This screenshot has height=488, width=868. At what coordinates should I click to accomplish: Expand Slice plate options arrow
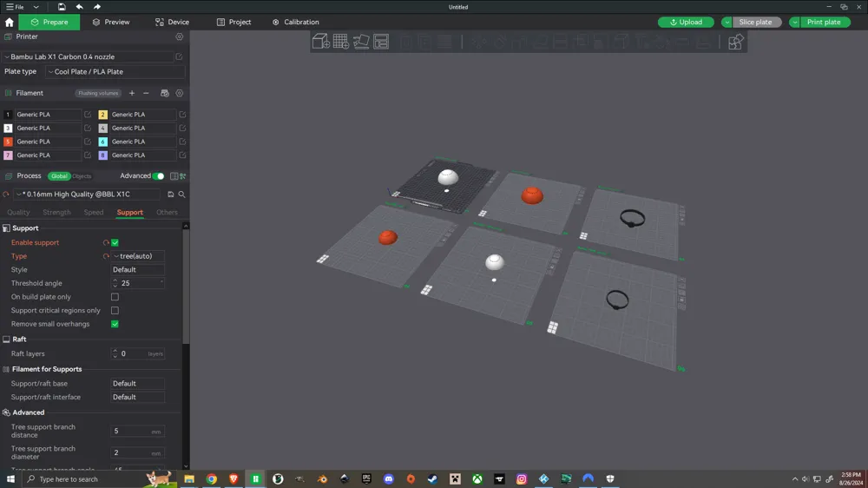tap(727, 23)
